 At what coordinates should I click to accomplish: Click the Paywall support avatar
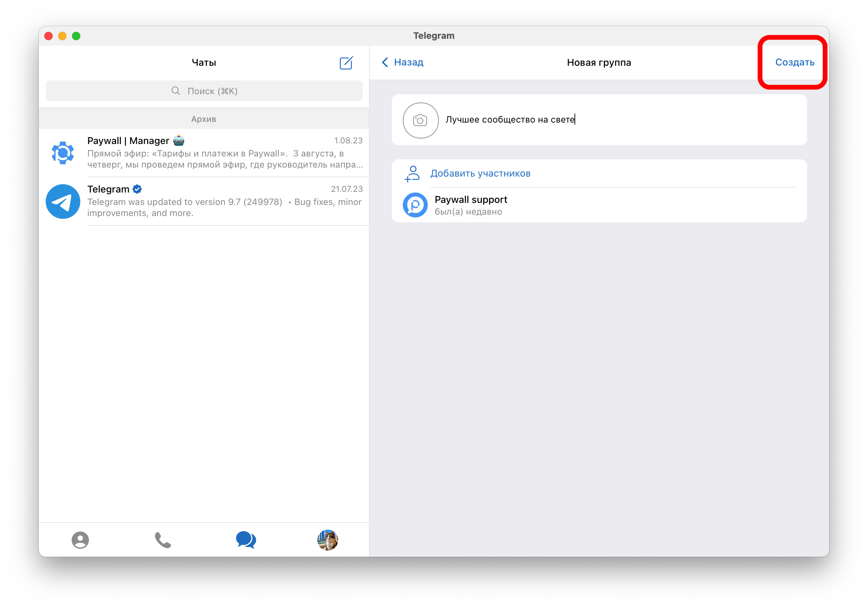[415, 205]
